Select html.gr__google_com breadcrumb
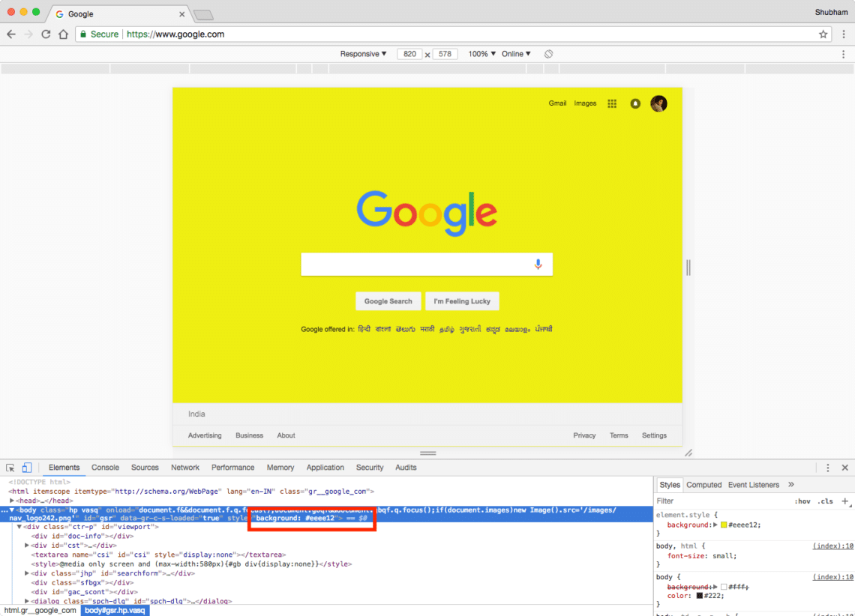The width and height of the screenshot is (855, 616). pyautogui.click(x=40, y=611)
